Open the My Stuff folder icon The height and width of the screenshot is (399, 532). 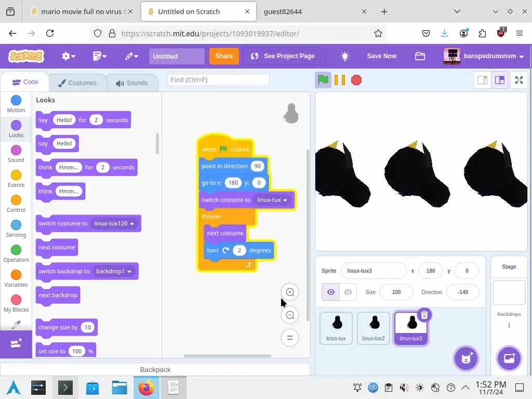420,56
